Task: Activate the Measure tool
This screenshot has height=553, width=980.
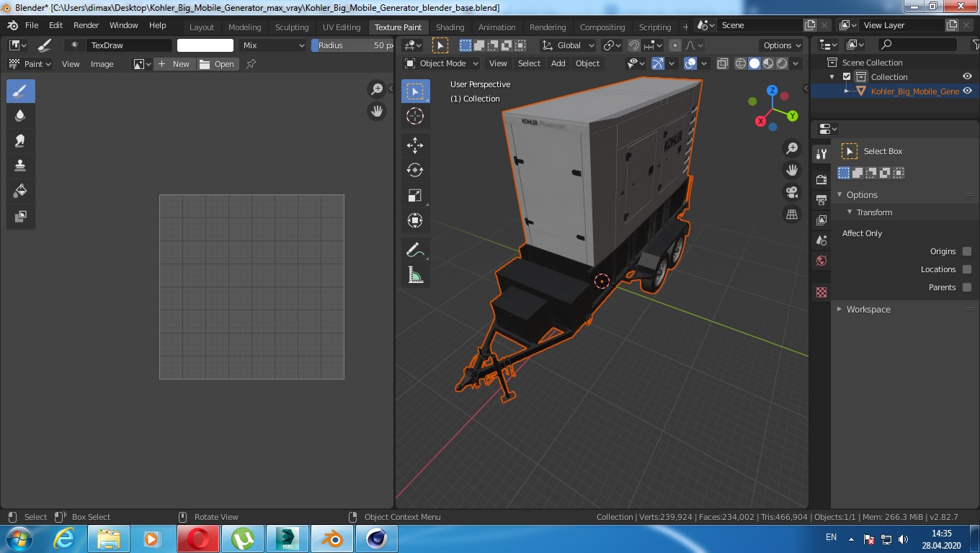Action: click(x=415, y=274)
